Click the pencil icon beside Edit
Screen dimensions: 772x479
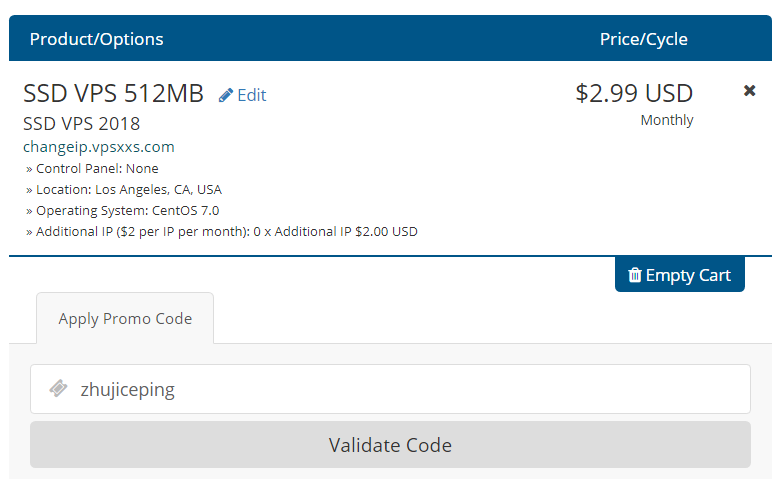coord(225,95)
